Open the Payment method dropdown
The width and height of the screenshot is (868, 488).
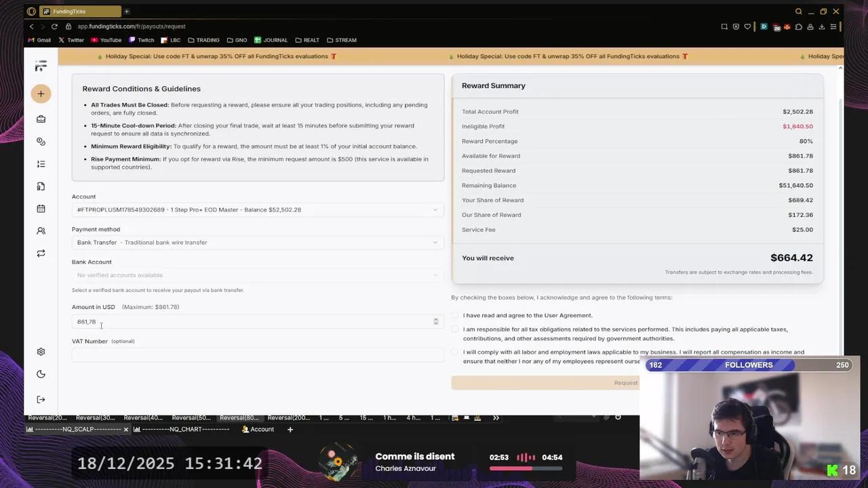click(x=258, y=242)
